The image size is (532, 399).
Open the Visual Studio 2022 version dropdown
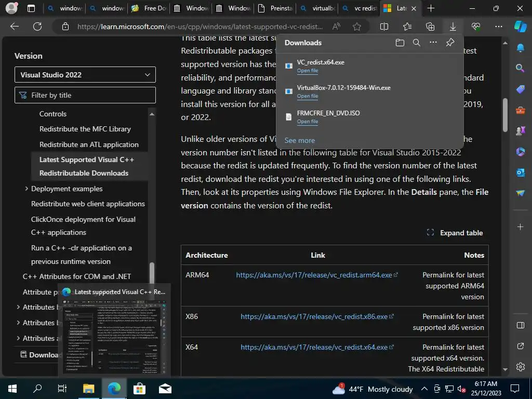click(x=85, y=75)
